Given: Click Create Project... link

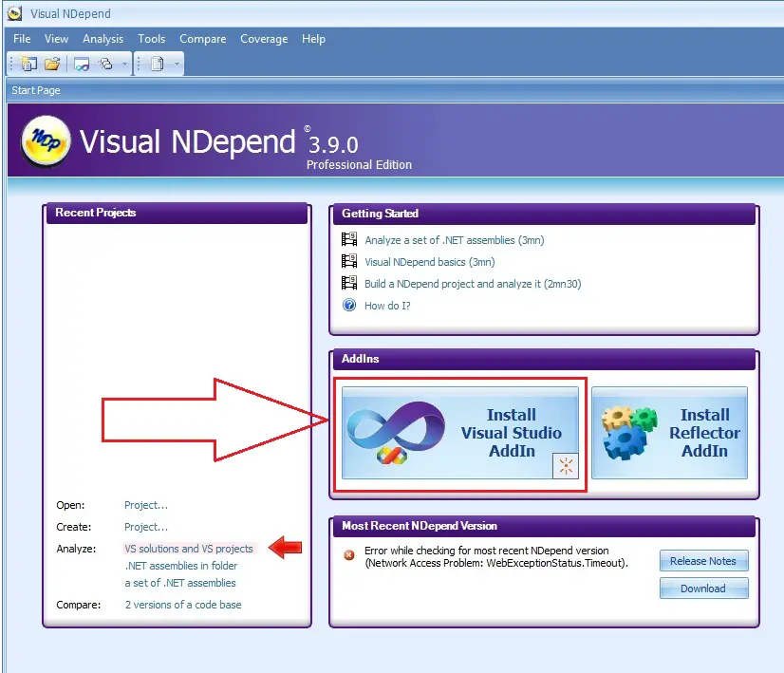Looking at the screenshot, I should pyautogui.click(x=146, y=527).
